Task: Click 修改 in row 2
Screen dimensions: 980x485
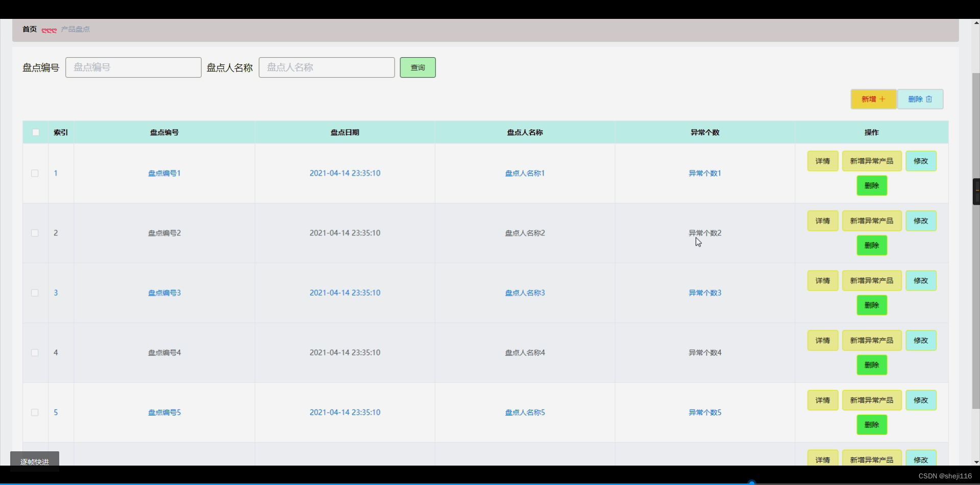Action: coord(921,221)
